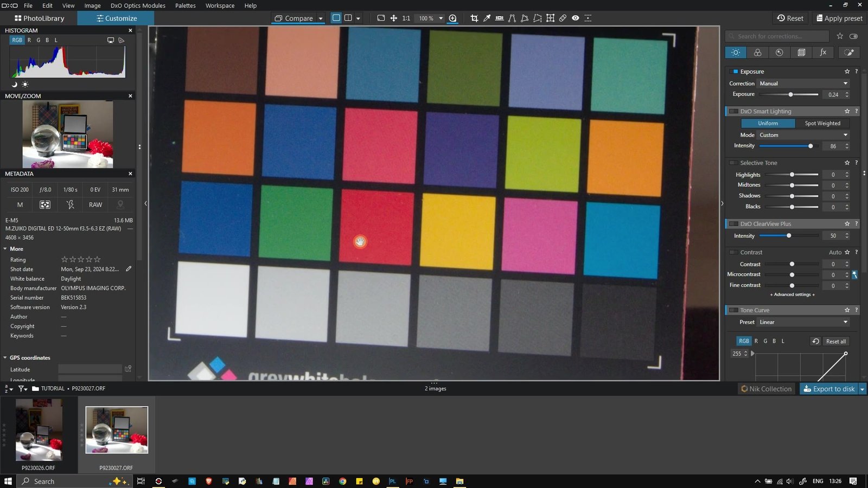This screenshot has height=488, width=868.
Task: Favorite the Exposure palette with star
Action: pyautogui.click(x=847, y=72)
